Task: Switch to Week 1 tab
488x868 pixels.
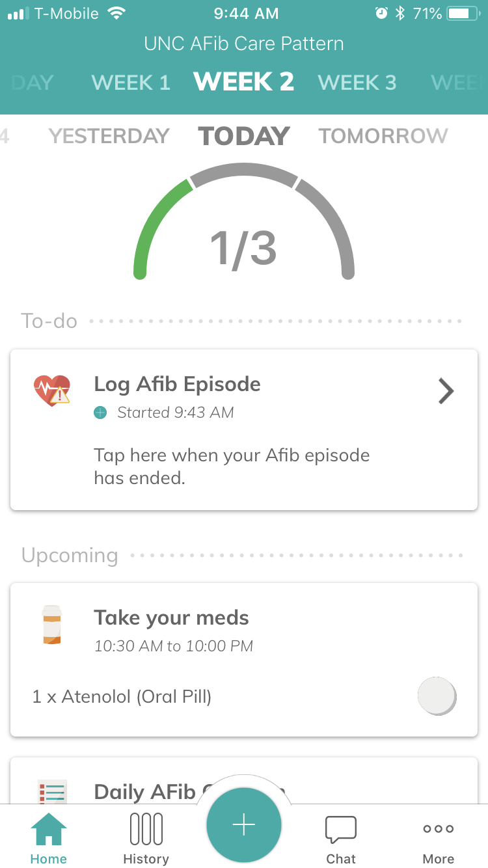Action: (x=131, y=83)
